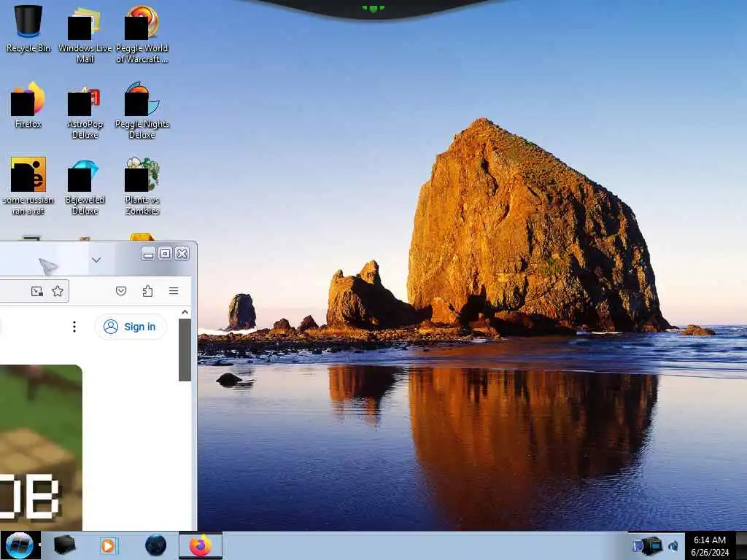This screenshot has width=747, height=560.
Task: Click the Save to Pocket icon
Action: [x=121, y=291]
